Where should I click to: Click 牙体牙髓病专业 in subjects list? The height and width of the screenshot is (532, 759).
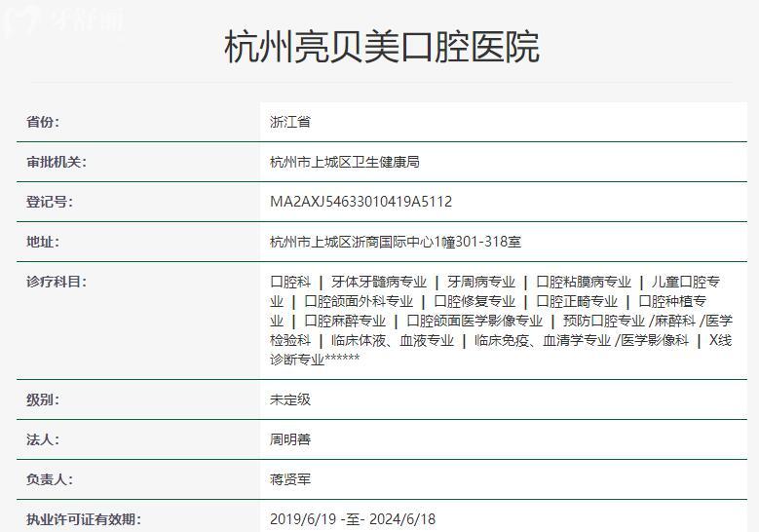pyautogui.click(x=379, y=282)
